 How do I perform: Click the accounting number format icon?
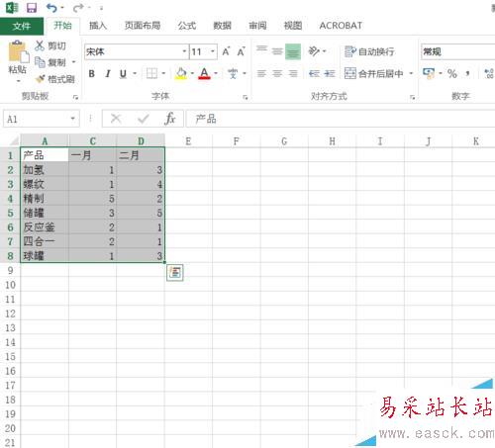point(429,73)
